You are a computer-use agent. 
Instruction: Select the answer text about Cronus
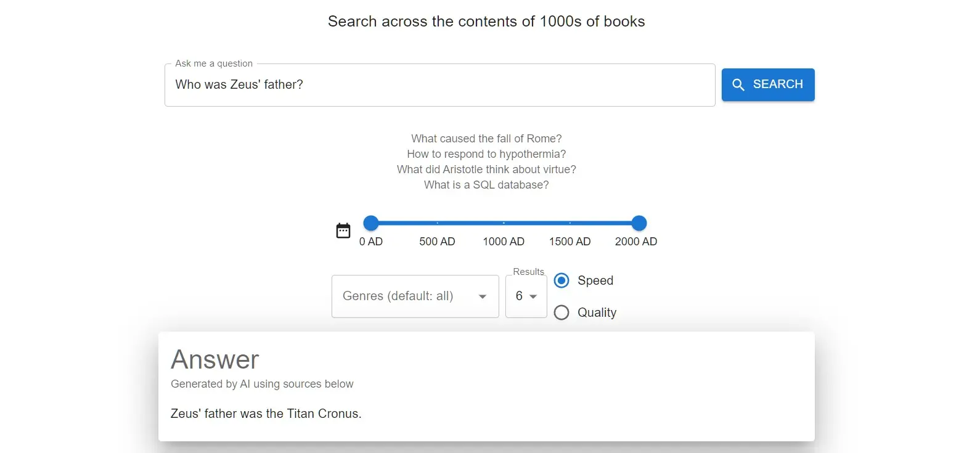tap(266, 414)
